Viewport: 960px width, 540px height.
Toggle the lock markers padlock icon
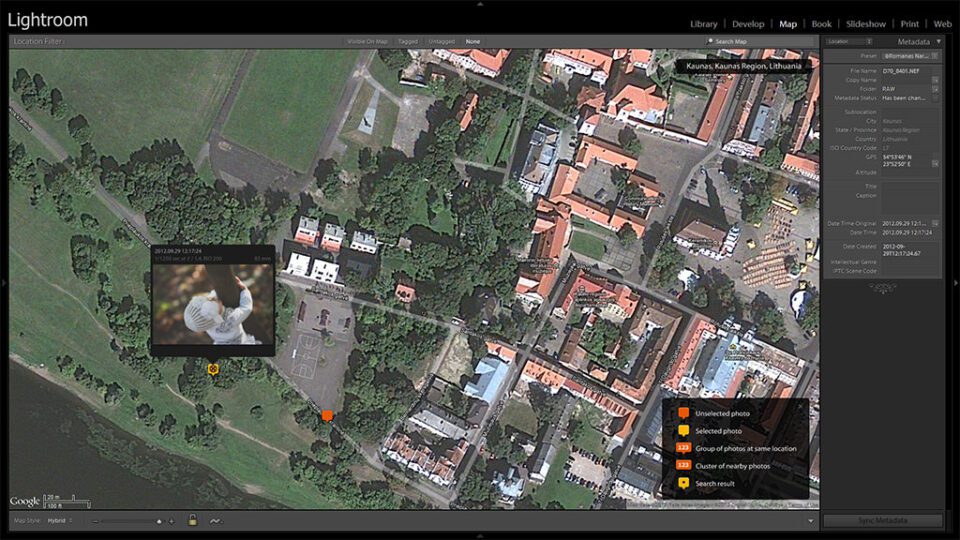click(x=192, y=520)
